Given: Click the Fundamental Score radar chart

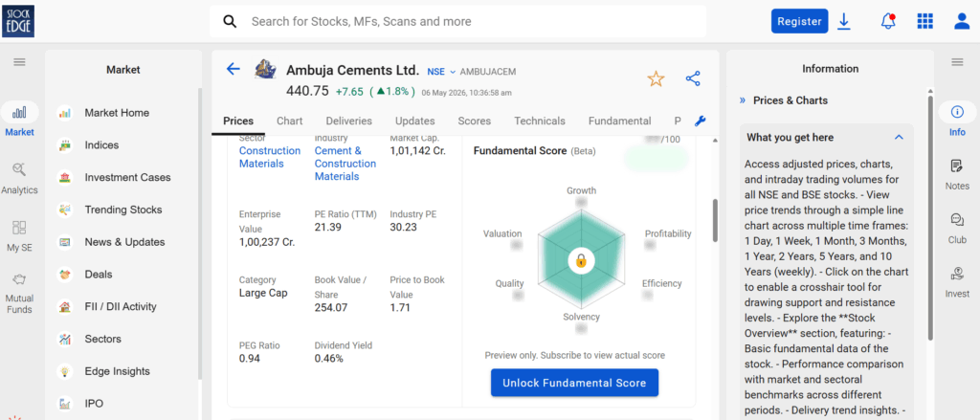Looking at the screenshot, I should [x=581, y=260].
